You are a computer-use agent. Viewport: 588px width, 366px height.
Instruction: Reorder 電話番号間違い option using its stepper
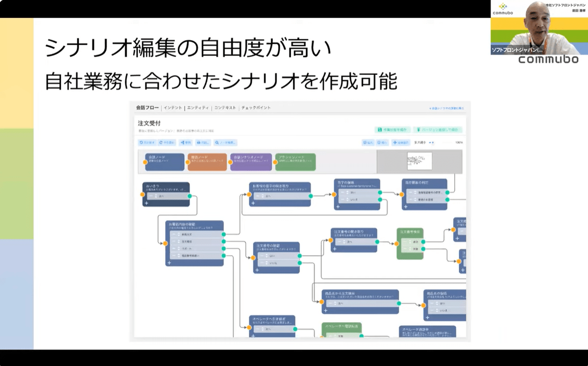click(x=178, y=256)
